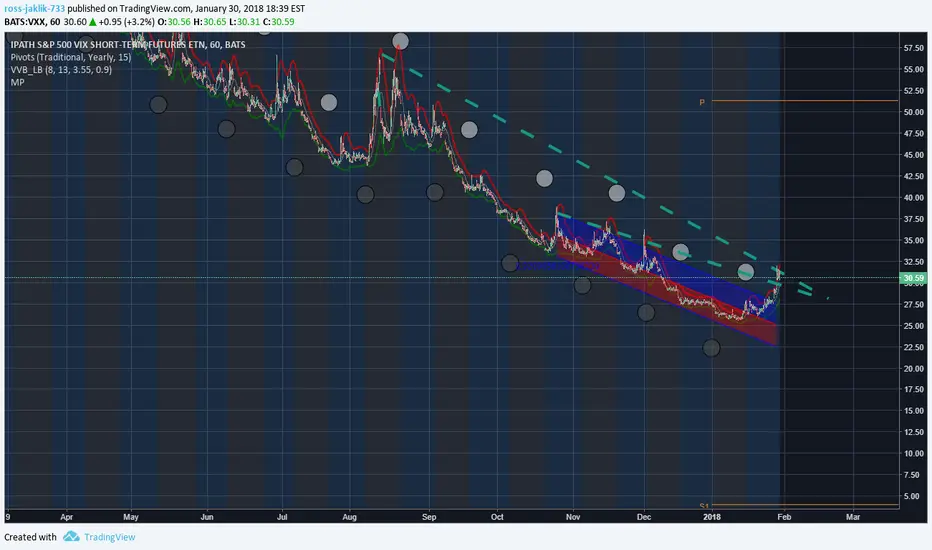Click the 52.50 price axis label
The height and width of the screenshot is (550, 932).
pyautogui.click(x=914, y=90)
